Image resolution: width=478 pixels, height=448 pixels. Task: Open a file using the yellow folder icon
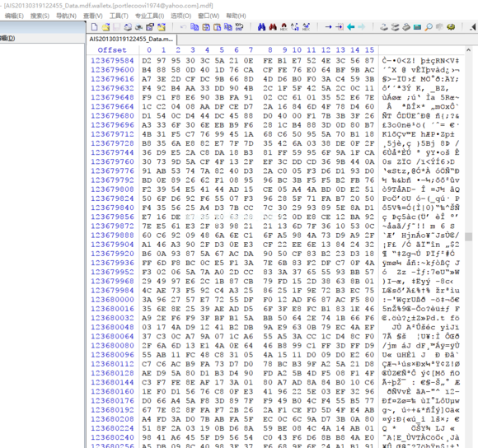pyautogui.click(x=105, y=27)
